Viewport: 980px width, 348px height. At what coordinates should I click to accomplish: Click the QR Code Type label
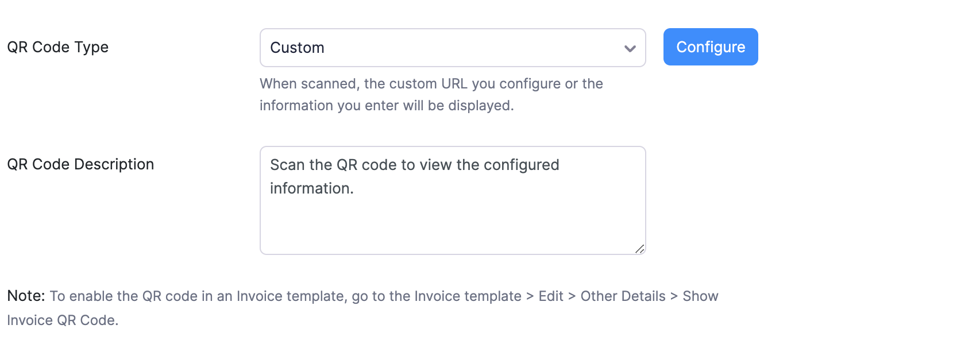[x=57, y=47]
